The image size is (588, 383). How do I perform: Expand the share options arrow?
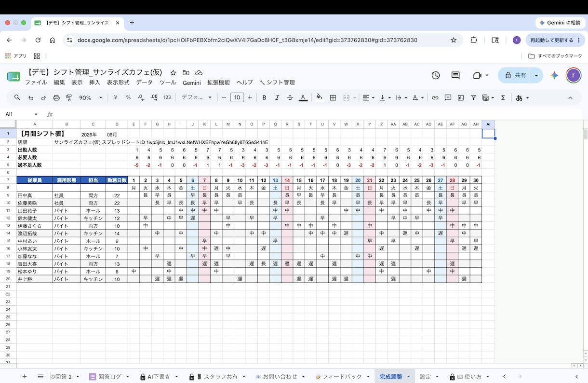536,75
